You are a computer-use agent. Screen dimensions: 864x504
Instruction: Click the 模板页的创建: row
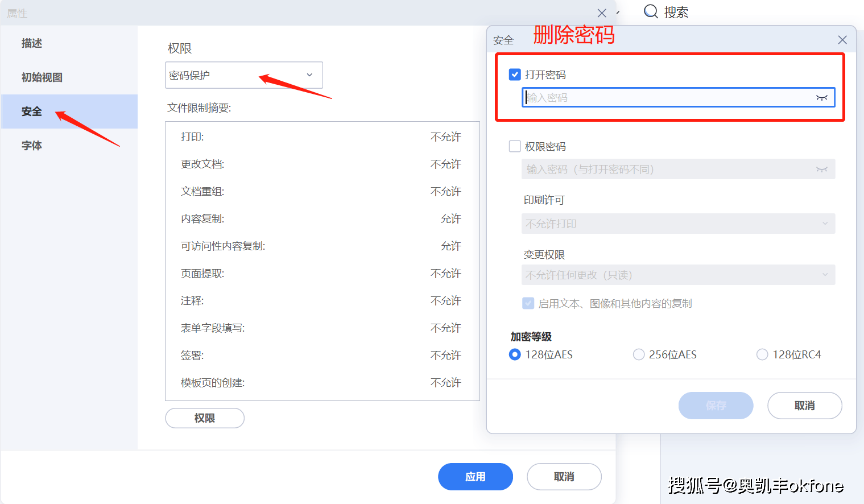pos(322,383)
